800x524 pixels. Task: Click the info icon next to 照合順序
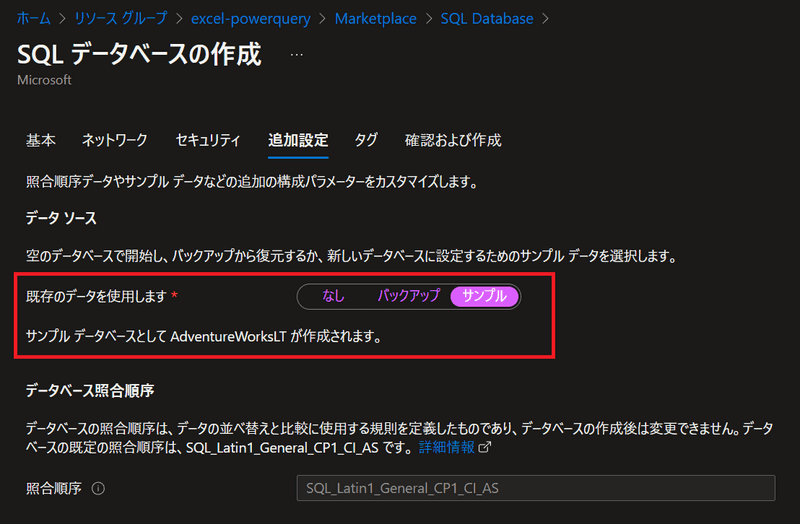98,489
